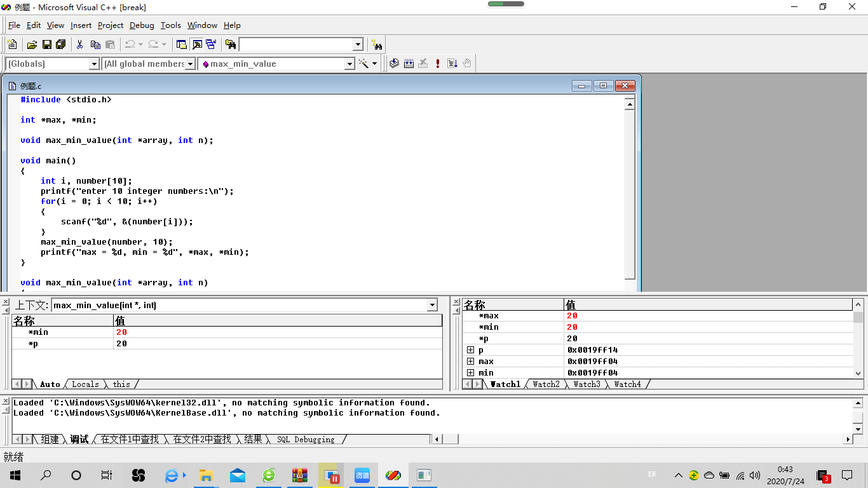This screenshot has height=488, width=868.
Task: Expand the max pointer in Watch1
Action: [470, 362]
